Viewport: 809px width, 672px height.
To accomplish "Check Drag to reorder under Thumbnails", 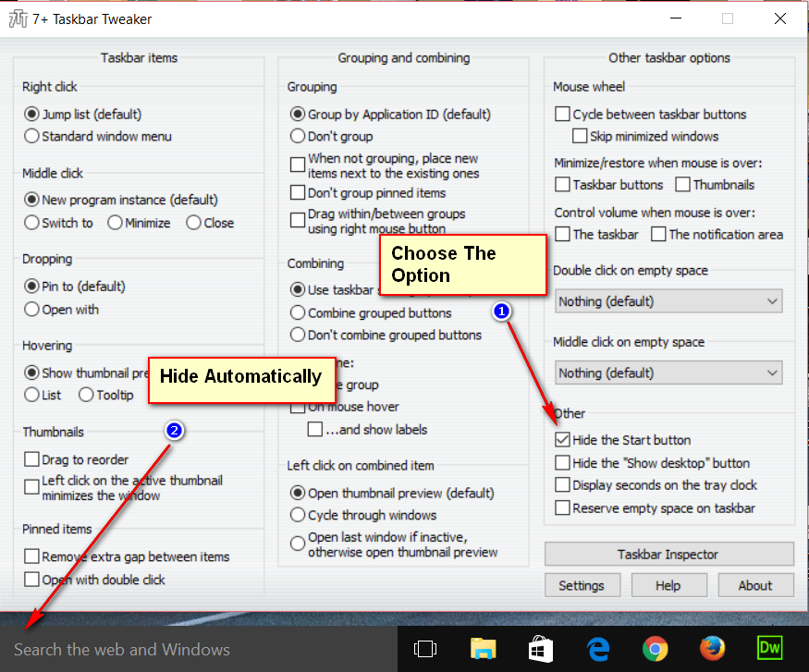I will tap(33, 459).
